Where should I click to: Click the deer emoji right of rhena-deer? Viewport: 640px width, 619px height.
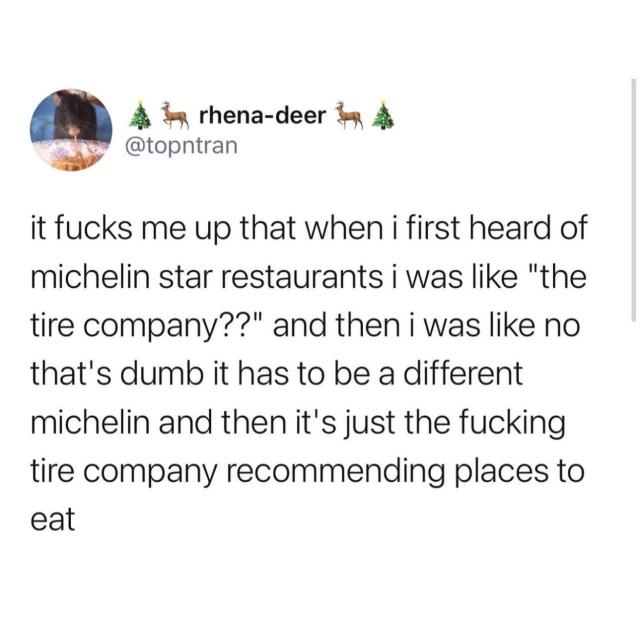point(349,114)
